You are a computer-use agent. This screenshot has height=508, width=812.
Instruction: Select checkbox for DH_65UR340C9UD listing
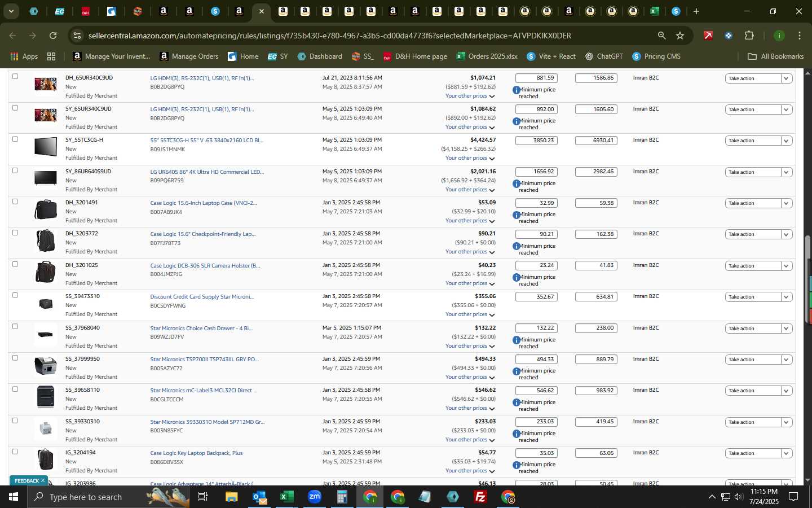(x=15, y=76)
